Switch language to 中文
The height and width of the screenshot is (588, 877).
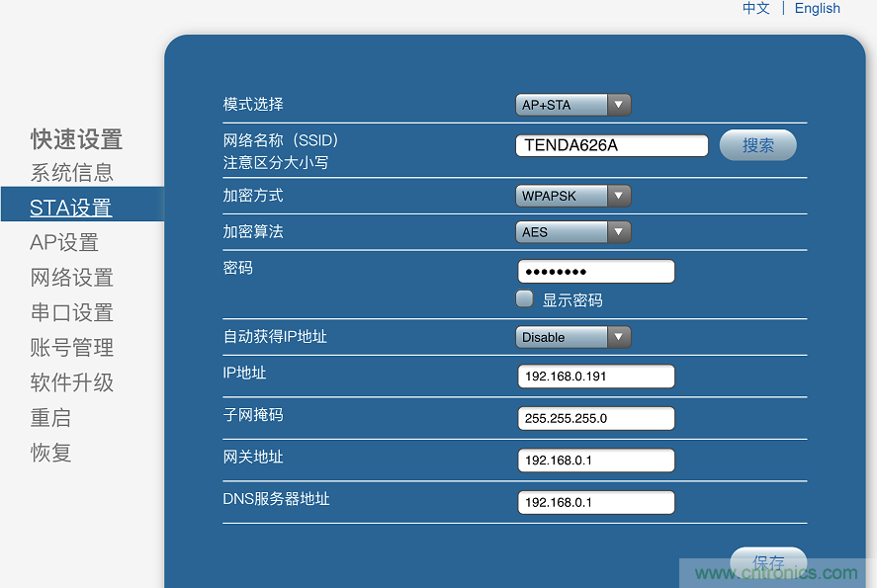pyautogui.click(x=756, y=8)
